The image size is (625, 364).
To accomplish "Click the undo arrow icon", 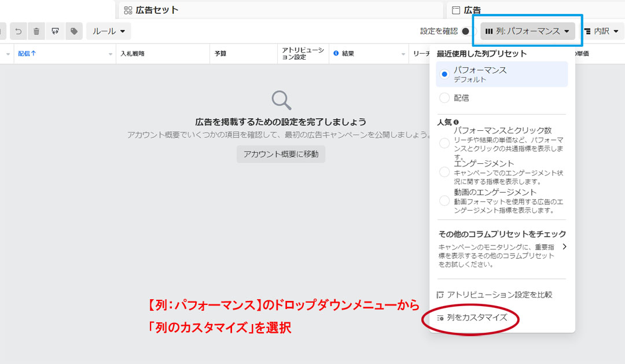I will coord(19,31).
